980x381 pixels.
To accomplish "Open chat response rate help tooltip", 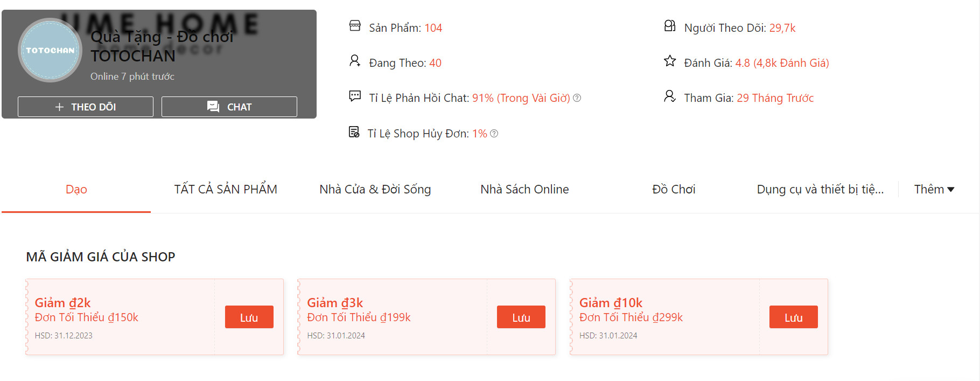I will (577, 98).
